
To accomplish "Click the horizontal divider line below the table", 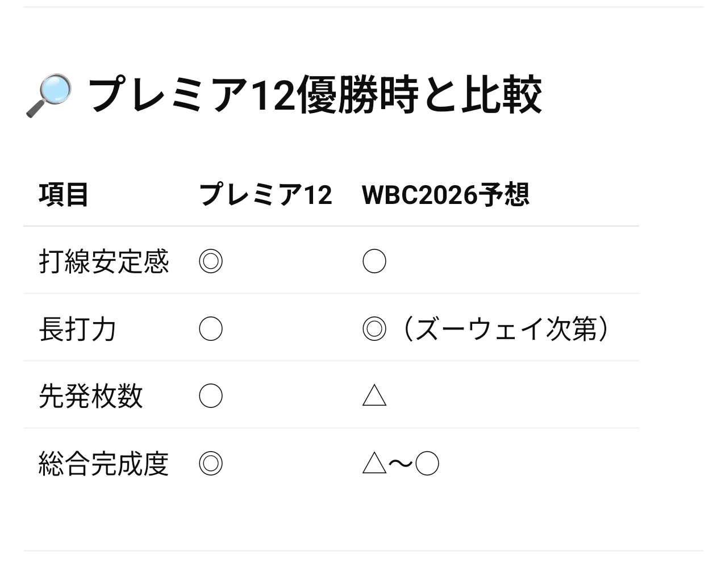I will tap(364, 550).
